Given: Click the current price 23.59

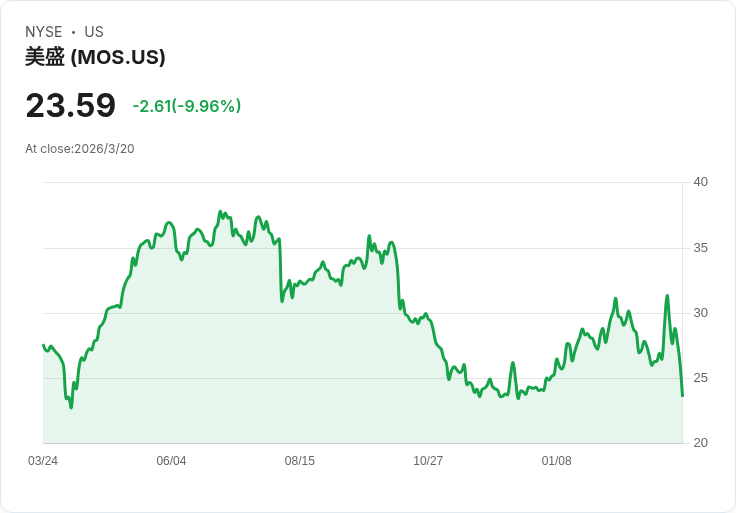Looking at the screenshot, I should (x=70, y=105).
